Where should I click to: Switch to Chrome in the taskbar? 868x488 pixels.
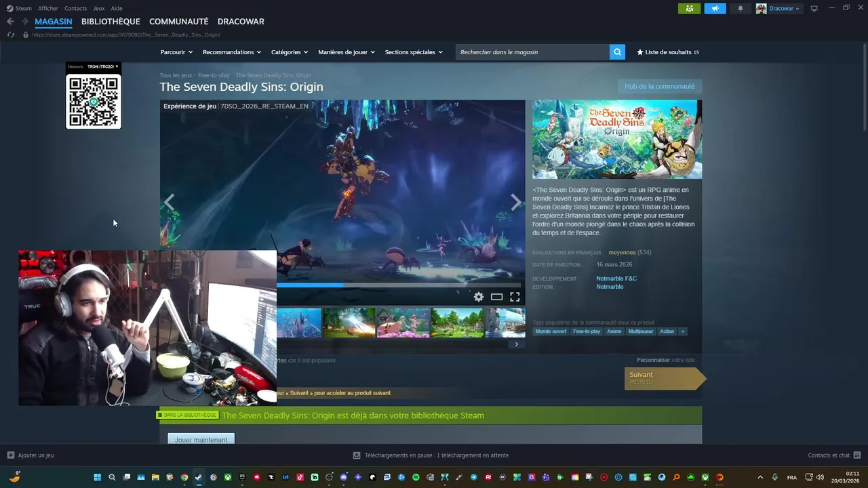coord(184,477)
